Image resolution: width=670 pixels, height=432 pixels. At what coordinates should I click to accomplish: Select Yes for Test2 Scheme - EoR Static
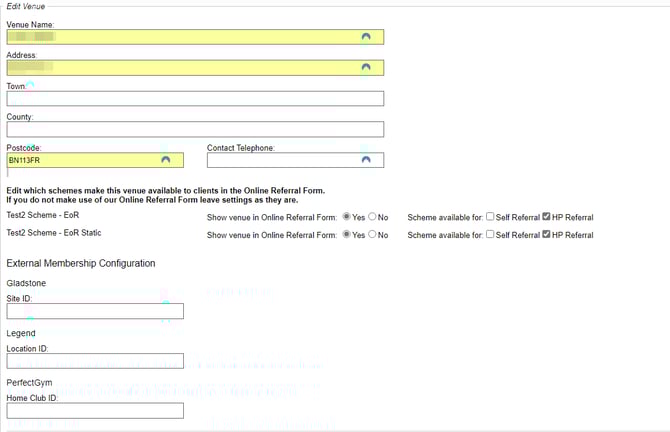[346, 234]
